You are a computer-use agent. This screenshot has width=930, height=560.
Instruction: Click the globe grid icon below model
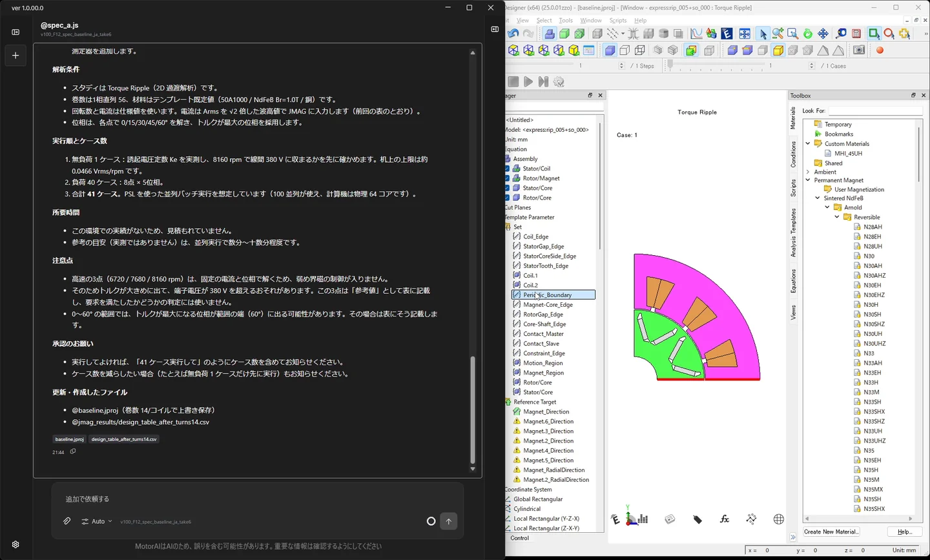click(x=779, y=519)
